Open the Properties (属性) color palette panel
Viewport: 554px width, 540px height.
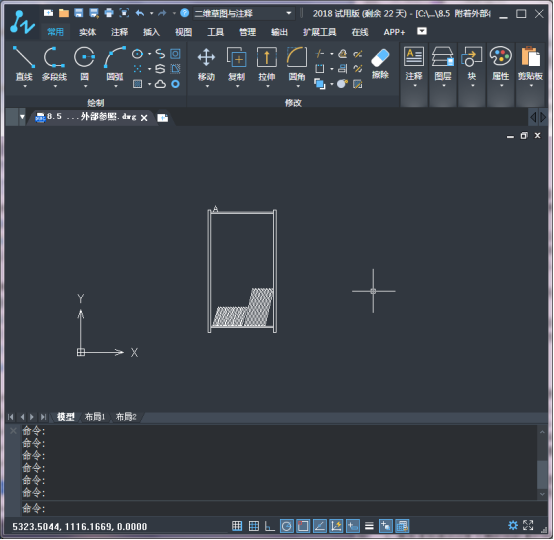point(501,66)
